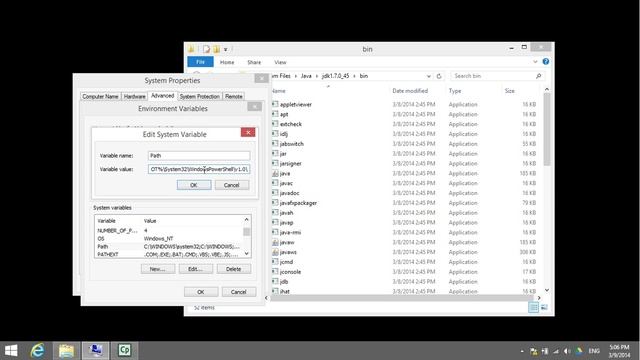
Task: Click New system variable button
Action: pyautogui.click(x=158, y=269)
